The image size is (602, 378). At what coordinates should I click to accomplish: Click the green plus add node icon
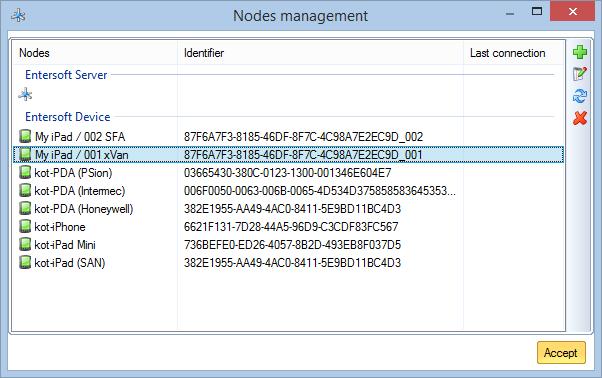[580, 52]
